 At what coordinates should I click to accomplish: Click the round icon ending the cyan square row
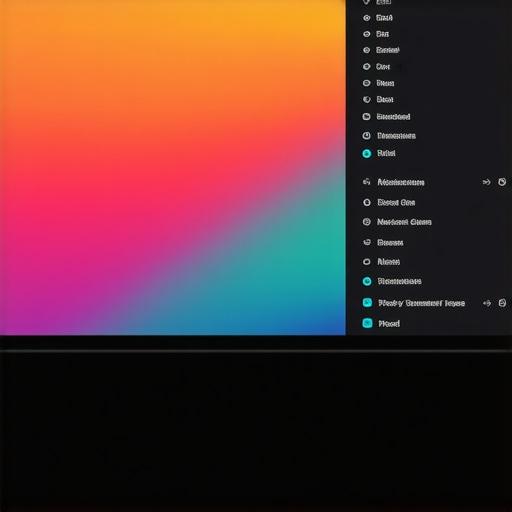coord(502,303)
